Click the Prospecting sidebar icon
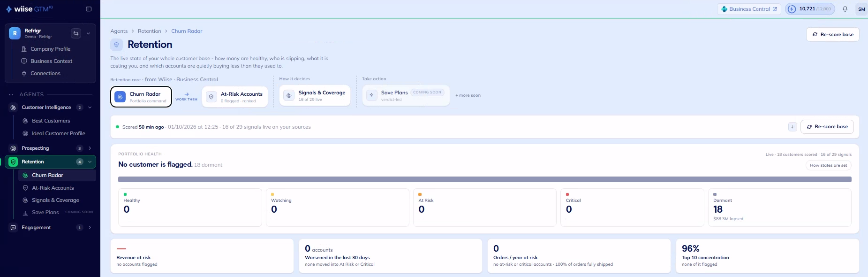The height and width of the screenshot is (277, 868). 13,148
